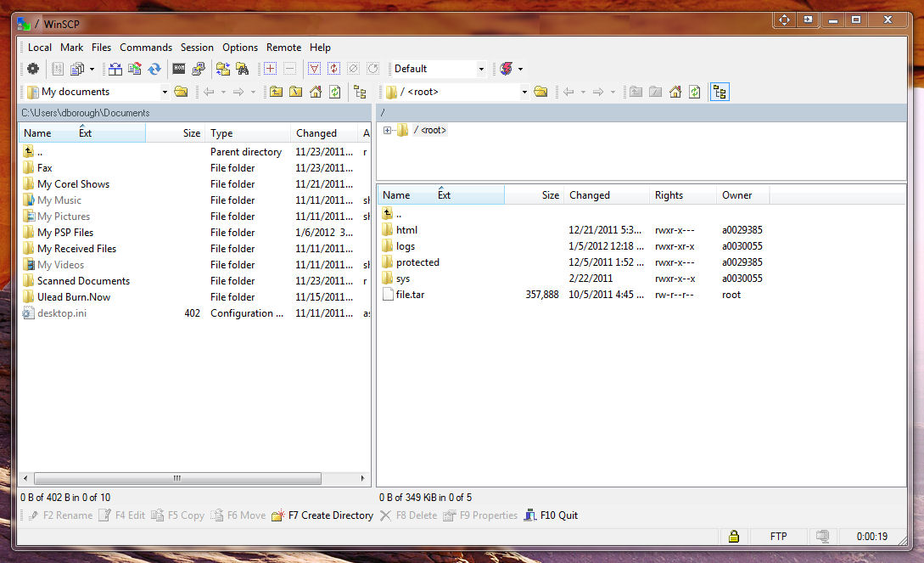Click the New Session lightning icon

pyautogui.click(x=507, y=69)
